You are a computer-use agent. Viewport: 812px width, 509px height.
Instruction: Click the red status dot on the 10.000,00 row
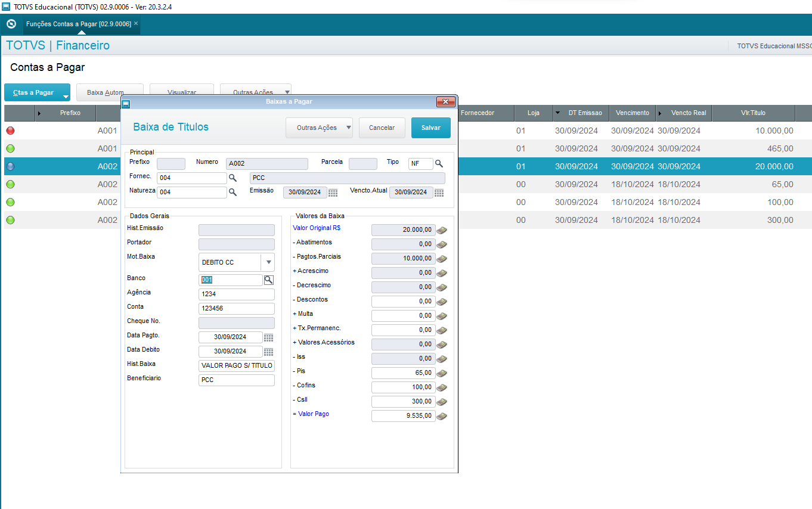click(10, 131)
